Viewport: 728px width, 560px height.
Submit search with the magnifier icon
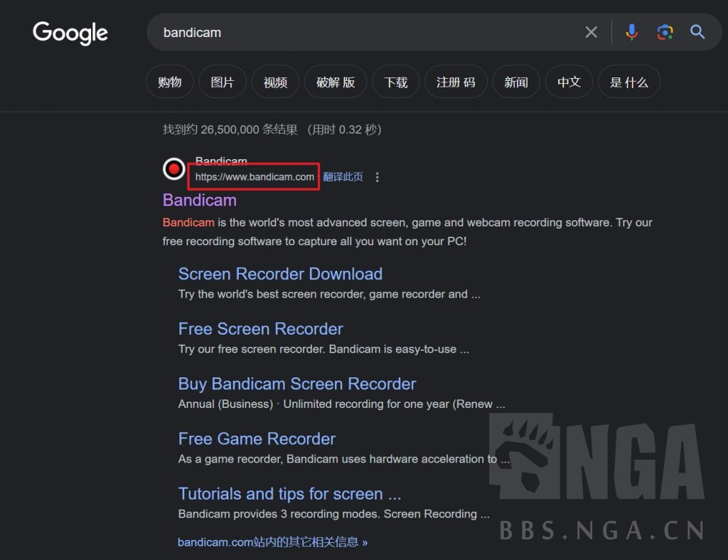pyautogui.click(x=697, y=32)
